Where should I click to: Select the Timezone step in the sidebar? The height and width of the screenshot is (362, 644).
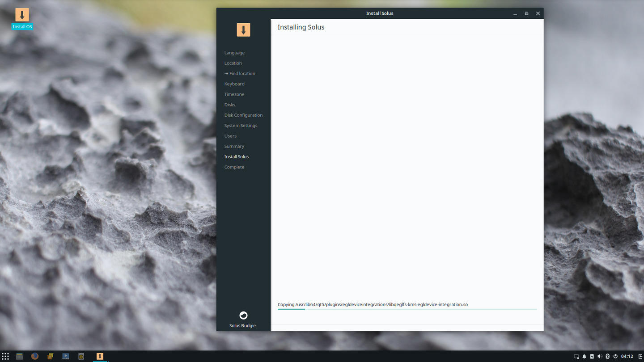(x=234, y=94)
